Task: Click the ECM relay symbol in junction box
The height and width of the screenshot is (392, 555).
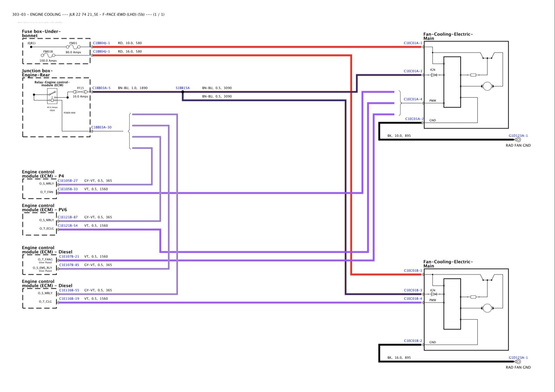Action: (52, 96)
